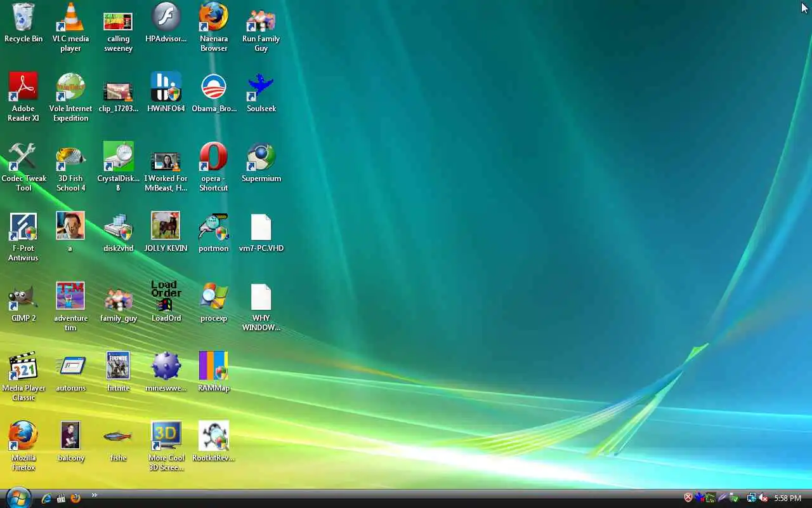Open the 5:58 PM taskbar clock

787,498
